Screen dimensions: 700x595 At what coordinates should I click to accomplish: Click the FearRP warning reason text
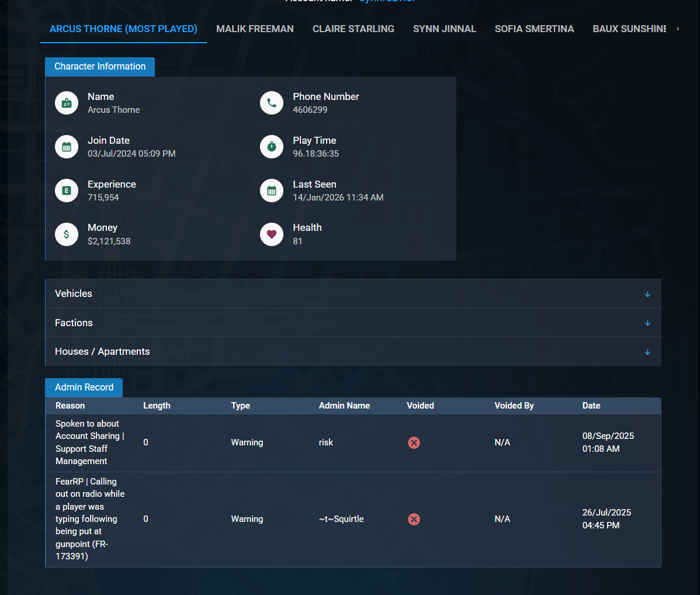(90, 519)
